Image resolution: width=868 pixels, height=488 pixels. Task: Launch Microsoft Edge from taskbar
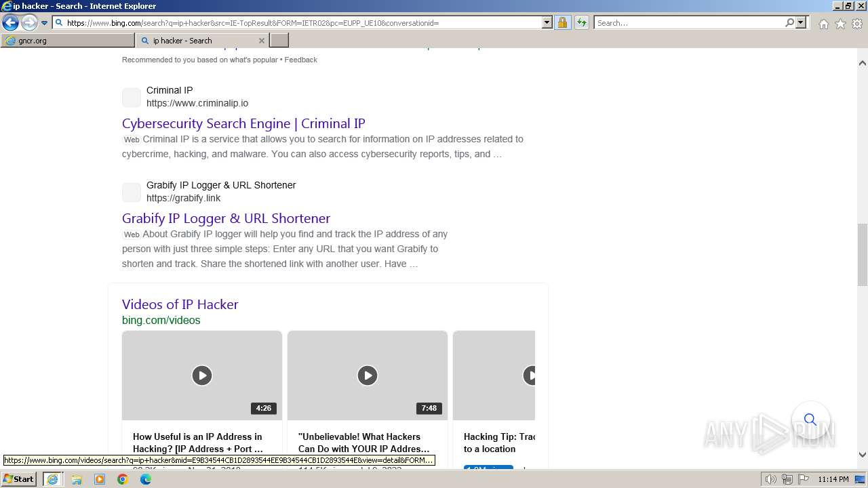[146, 479]
